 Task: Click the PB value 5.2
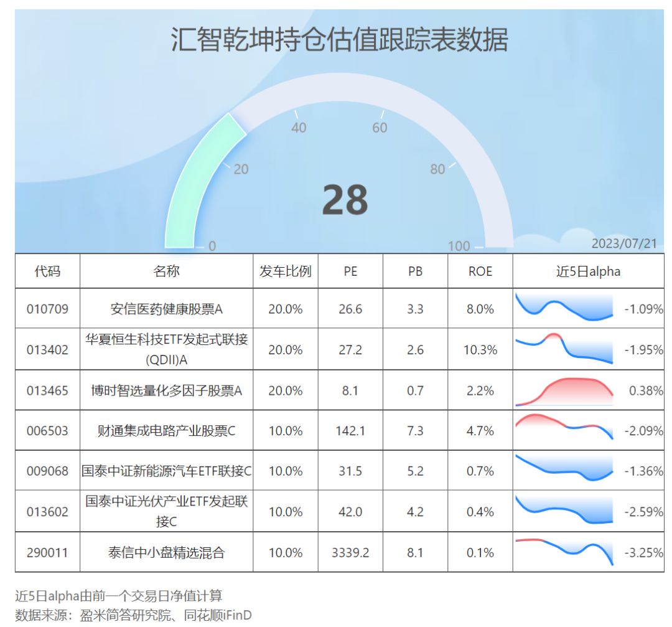point(415,471)
